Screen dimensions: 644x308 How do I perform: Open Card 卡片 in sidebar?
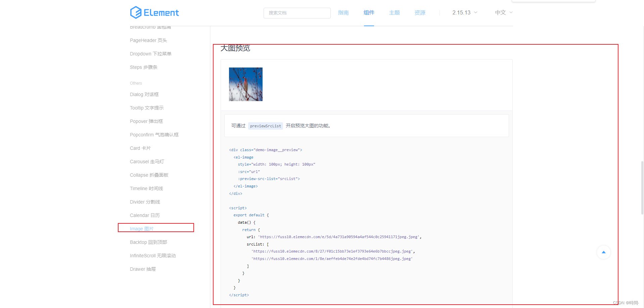tap(140, 148)
